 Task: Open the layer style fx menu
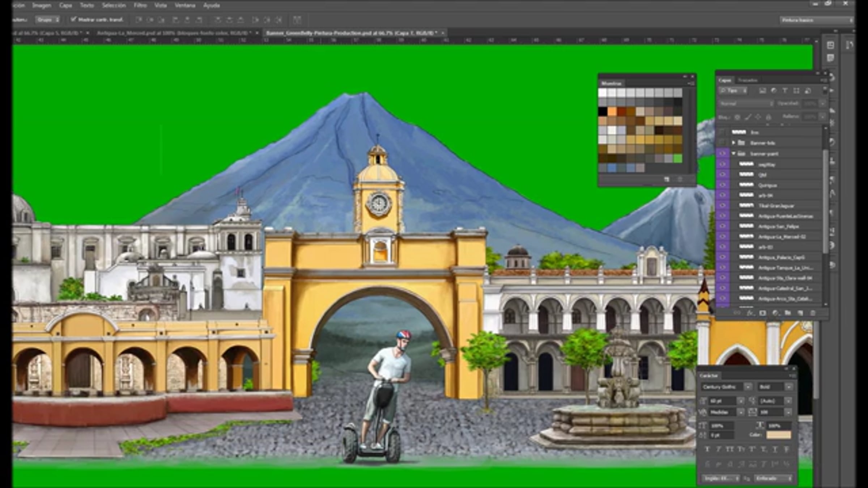pyautogui.click(x=750, y=313)
